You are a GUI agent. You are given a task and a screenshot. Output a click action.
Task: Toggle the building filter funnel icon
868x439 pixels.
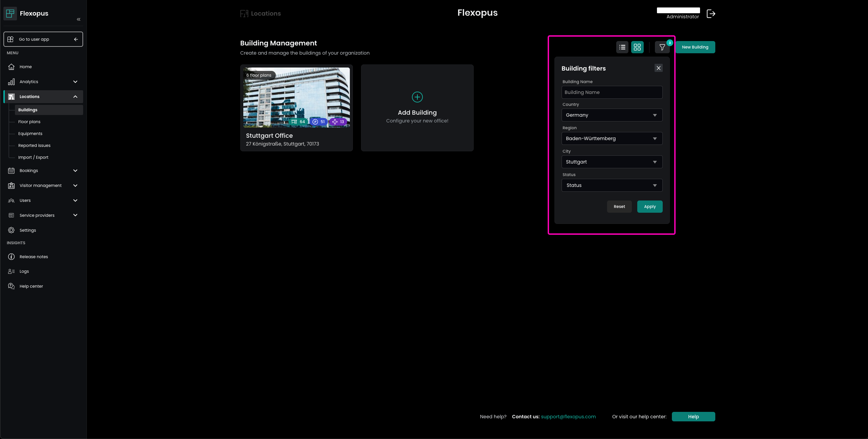click(662, 47)
